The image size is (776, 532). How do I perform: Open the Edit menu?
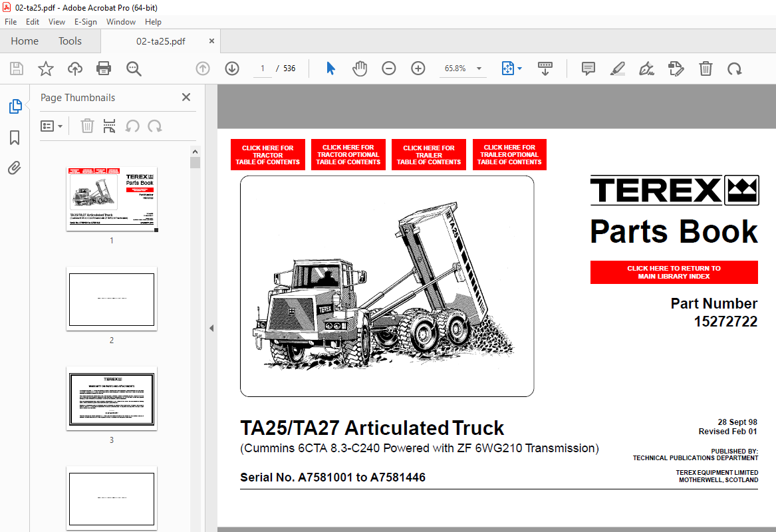(x=33, y=22)
